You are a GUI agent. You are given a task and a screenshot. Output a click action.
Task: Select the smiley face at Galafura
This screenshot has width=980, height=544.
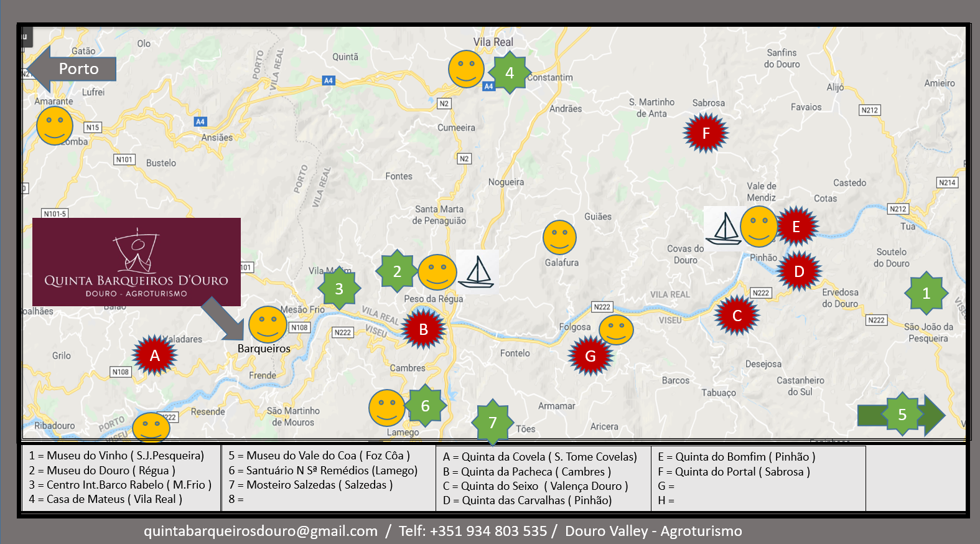[559, 237]
